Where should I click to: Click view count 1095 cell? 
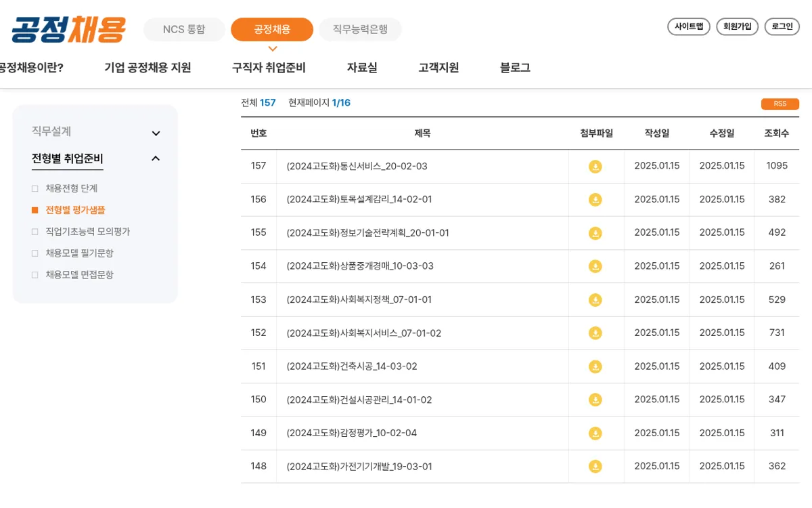[x=777, y=166]
